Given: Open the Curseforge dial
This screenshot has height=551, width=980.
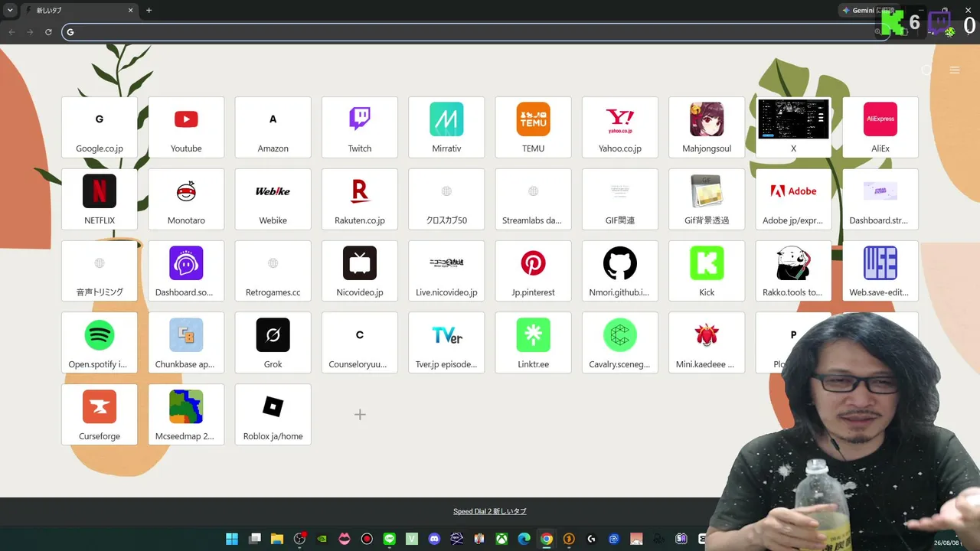Looking at the screenshot, I should point(100,415).
